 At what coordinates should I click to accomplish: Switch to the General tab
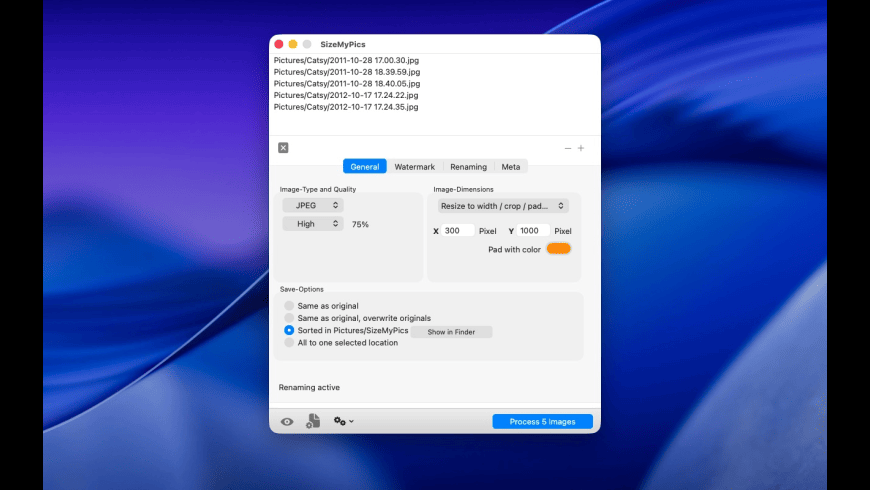coord(365,166)
